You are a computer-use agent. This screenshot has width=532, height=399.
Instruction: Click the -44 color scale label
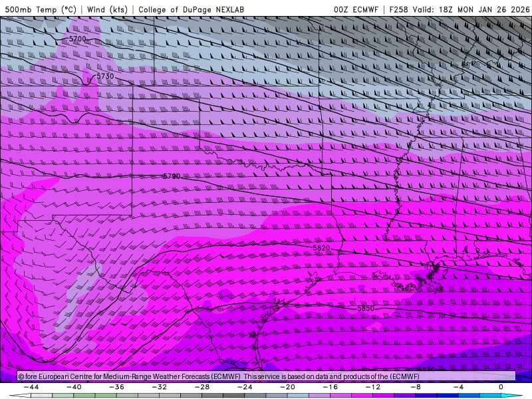coord(31,387)
